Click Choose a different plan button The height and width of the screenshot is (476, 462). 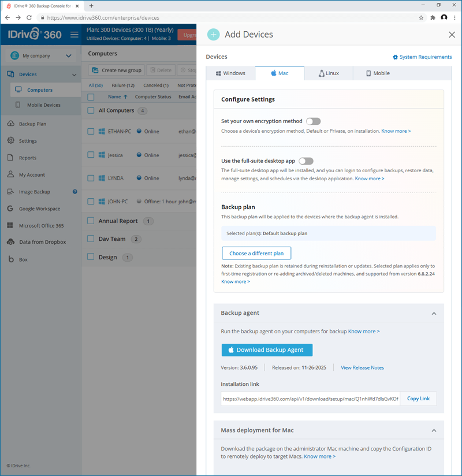[256, 253]
